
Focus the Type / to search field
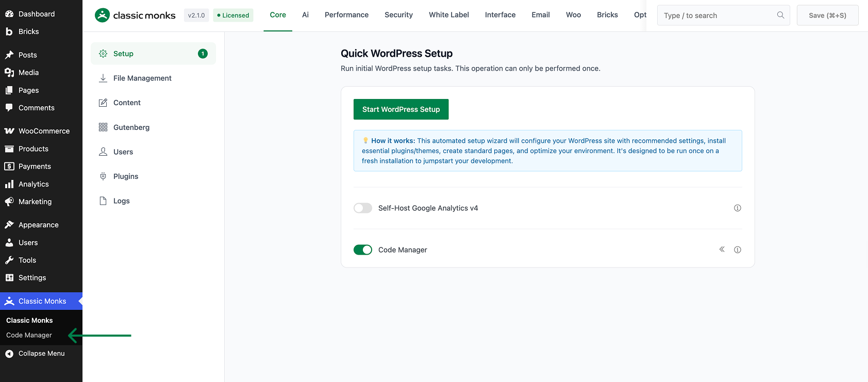723,15
